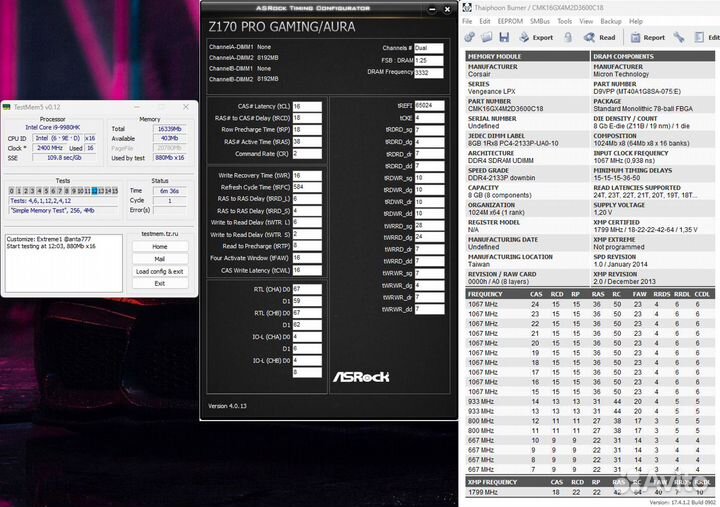Viewport: 720px width, 507px height.
Task: Click the Command Rate (CR) field
Action: point(307,154)
